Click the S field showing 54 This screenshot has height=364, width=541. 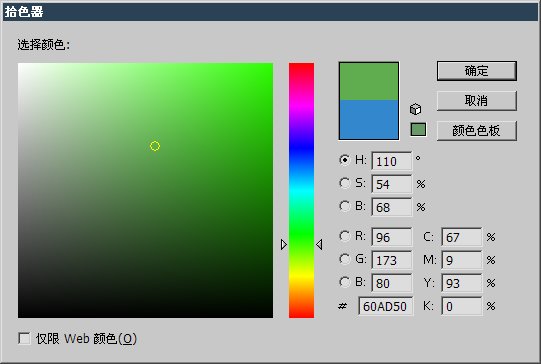click(392, 184)
